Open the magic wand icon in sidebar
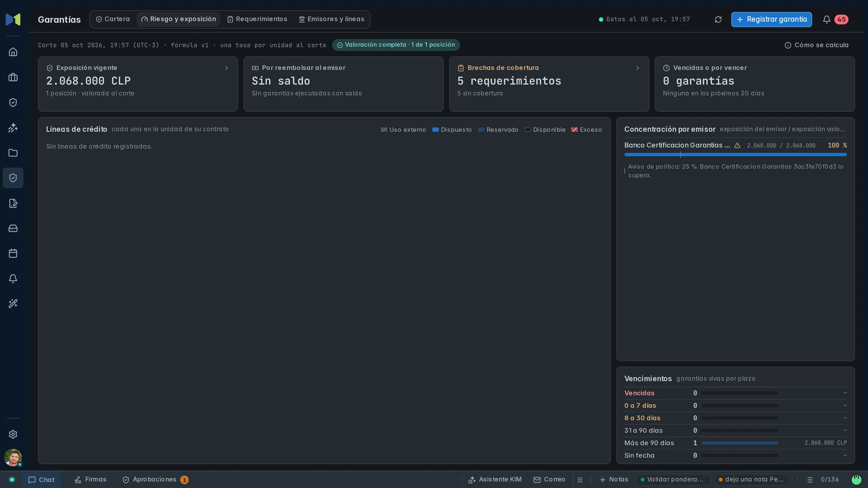 [13, 304]
